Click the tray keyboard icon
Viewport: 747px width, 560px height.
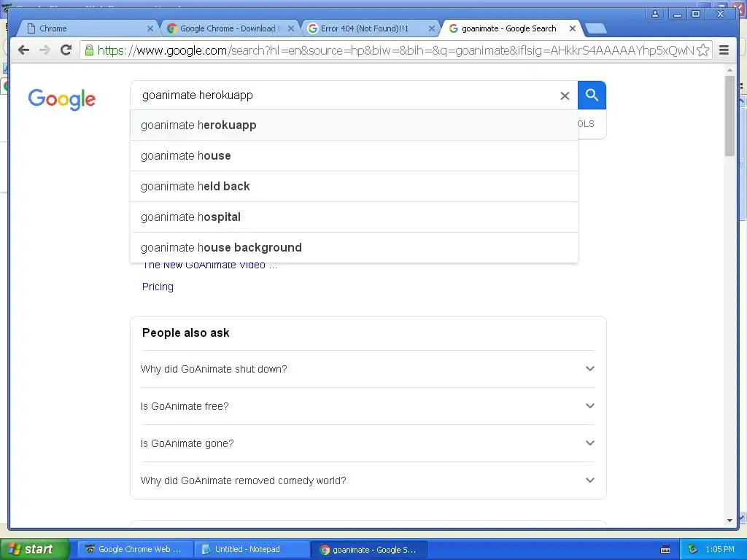pyautogui.click(x=665, y=550)
